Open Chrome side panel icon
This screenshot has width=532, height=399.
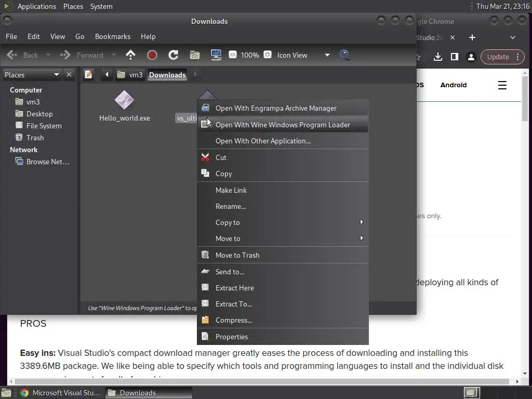click(x=454, y=57)
